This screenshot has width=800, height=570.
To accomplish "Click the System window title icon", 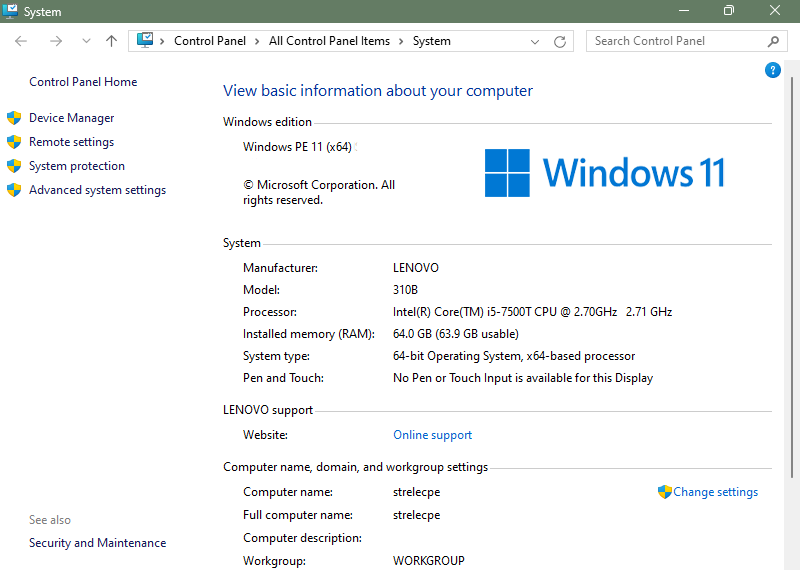I will (10, 11).
